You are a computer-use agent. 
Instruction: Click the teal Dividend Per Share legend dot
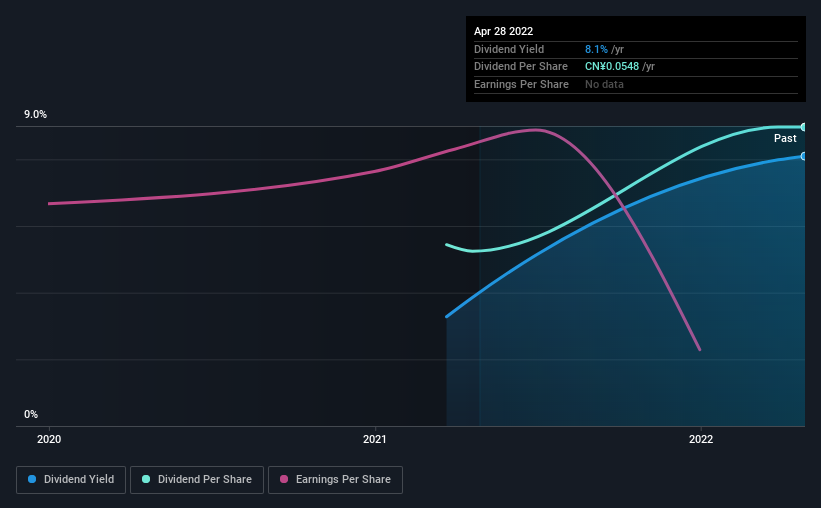146,479
